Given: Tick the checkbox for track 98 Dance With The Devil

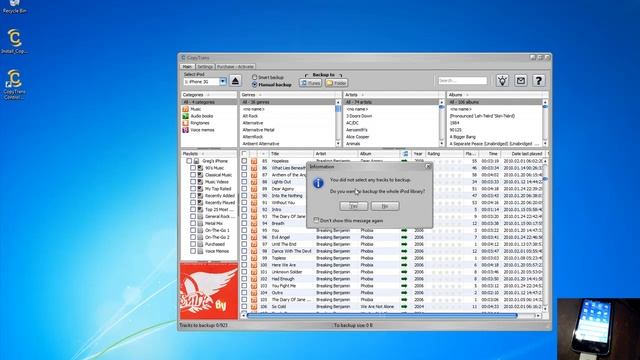Looking at the screenshot, I should click(244, 251).
